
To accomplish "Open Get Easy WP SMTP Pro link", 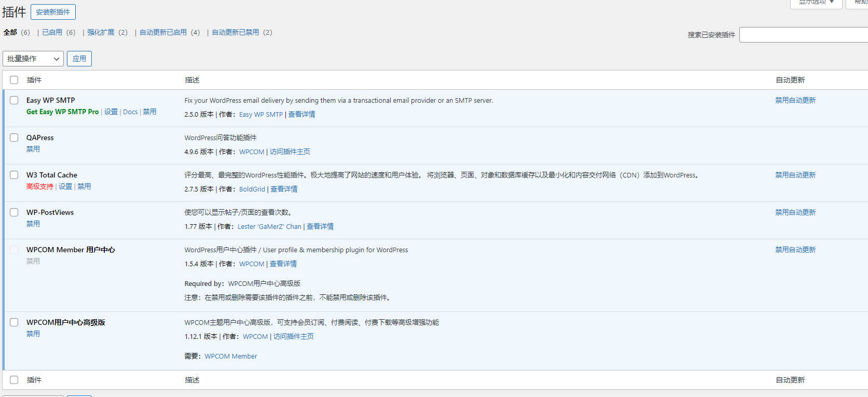I will 62,112.
